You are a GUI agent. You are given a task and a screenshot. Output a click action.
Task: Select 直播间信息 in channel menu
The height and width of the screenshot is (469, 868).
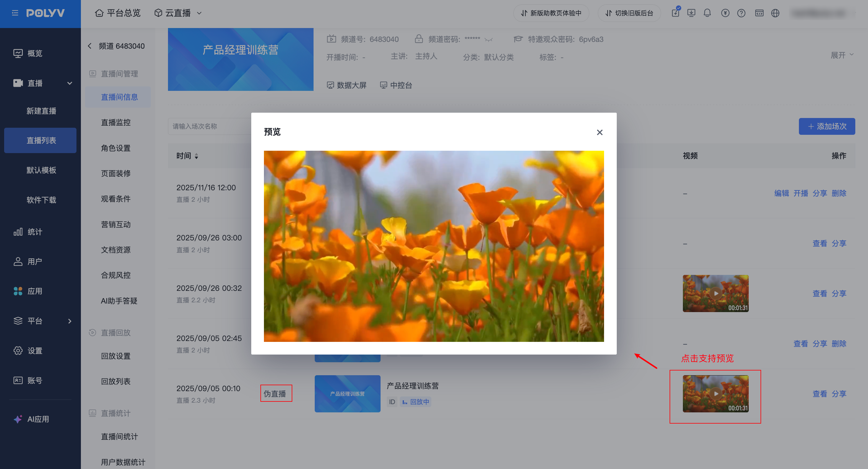[118, 97]
